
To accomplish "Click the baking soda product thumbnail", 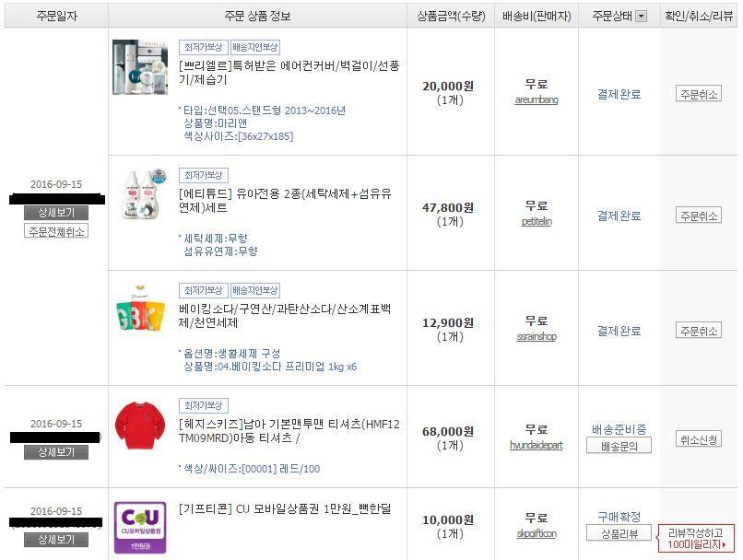I will (140, 310).
